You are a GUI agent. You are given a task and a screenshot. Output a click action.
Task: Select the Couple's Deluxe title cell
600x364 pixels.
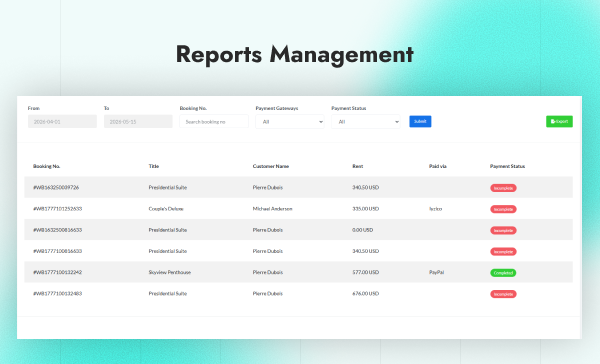[166, 209]
